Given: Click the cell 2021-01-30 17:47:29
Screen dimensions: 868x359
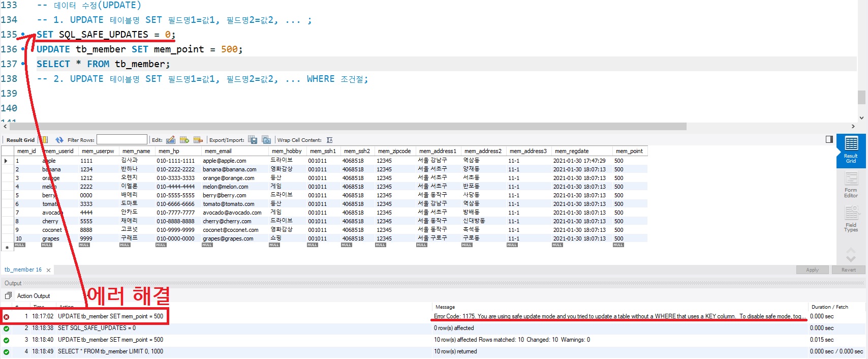Looking at the screenshot, I should coord(579,161).
